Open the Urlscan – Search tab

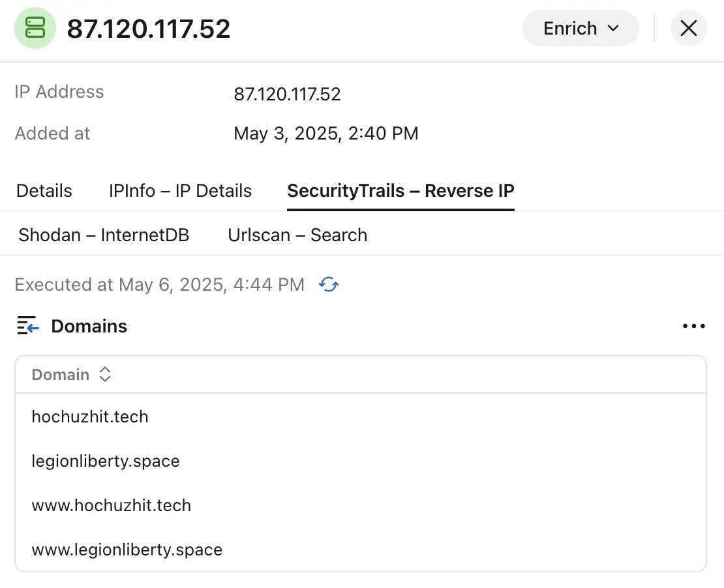coord(297,235)
